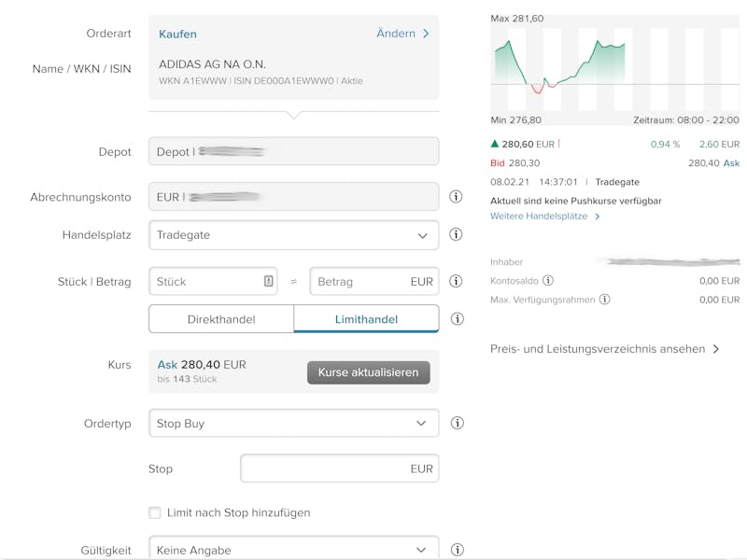Open info icon next to Gültigkeit
The width and height of the screenshot is (747, 560).
tap(457, 550)
